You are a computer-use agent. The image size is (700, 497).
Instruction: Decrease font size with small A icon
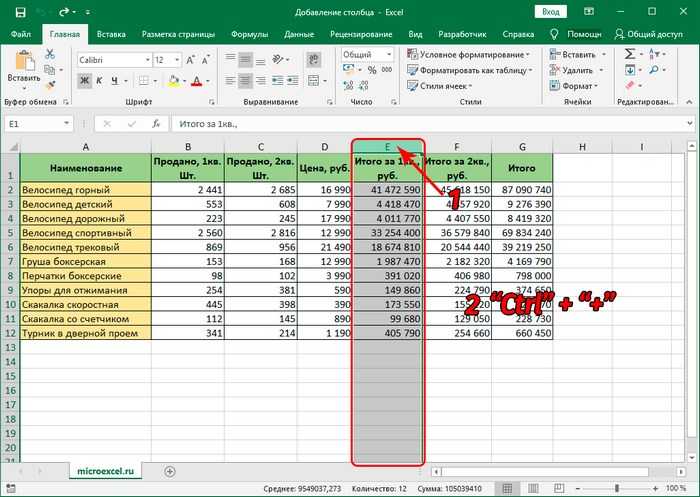(x=206, y=60)
